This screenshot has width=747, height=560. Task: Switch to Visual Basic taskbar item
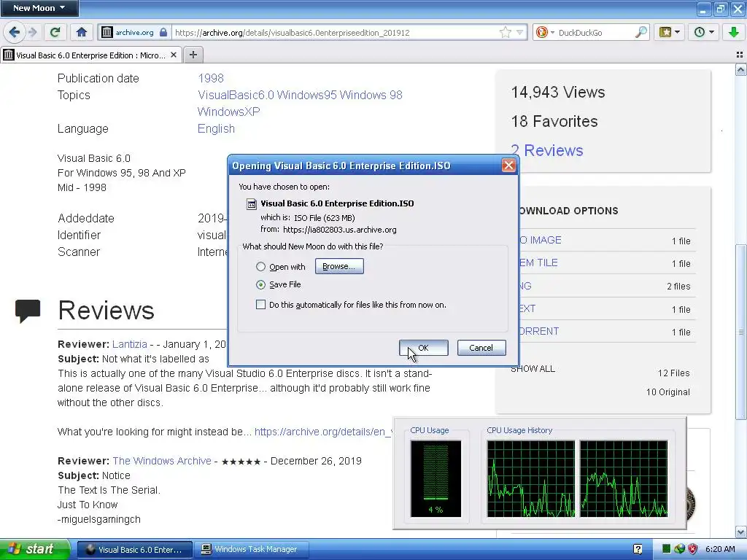coord(135,550)
